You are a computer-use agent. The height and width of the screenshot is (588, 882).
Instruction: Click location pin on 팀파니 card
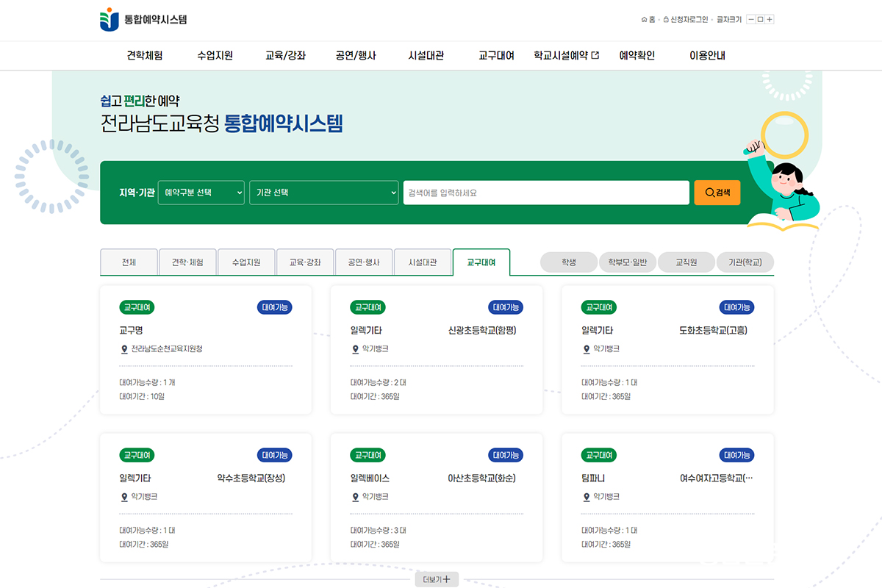(587, 497)
